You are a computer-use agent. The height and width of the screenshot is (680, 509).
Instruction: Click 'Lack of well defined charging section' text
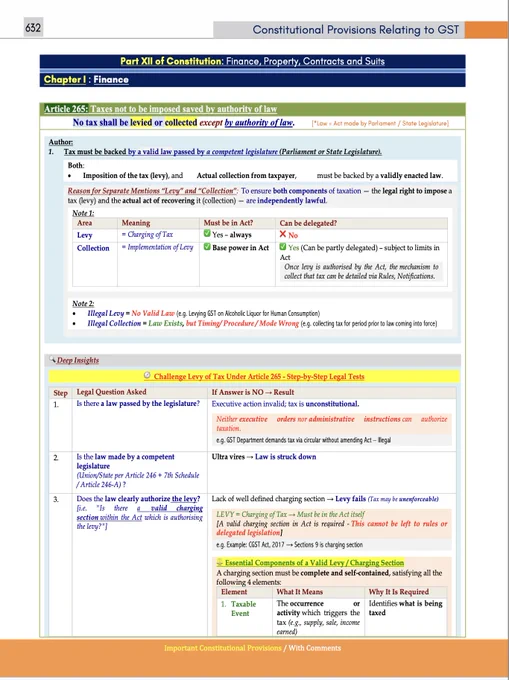point(268,499)
